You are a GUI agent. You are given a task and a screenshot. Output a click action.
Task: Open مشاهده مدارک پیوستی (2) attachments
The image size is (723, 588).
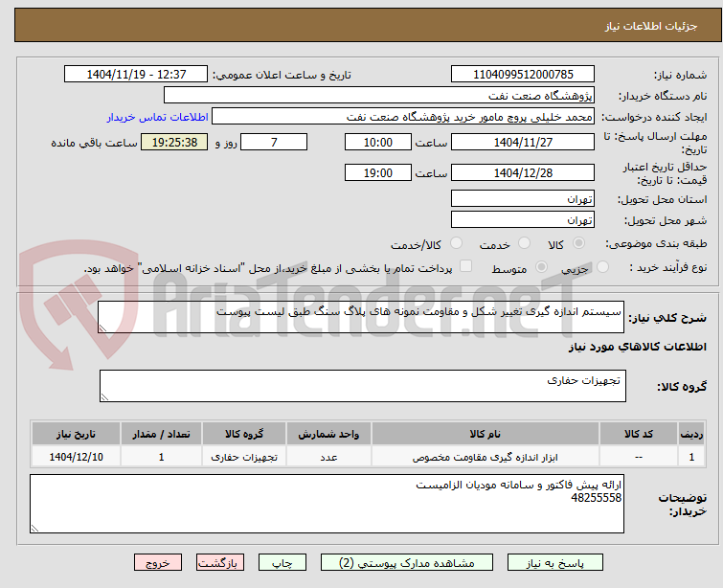coord(406,563)
